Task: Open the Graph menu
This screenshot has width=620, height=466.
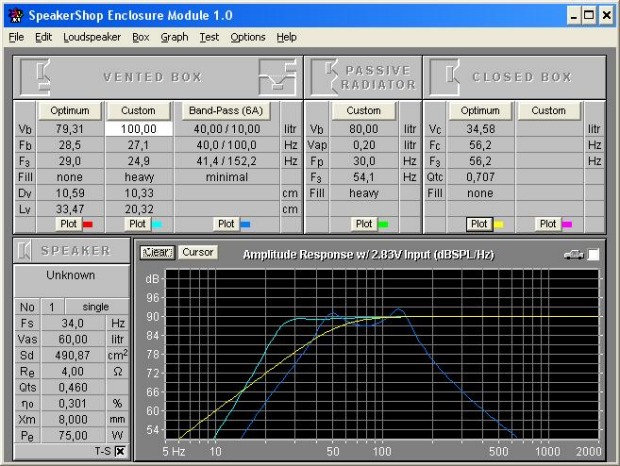Action: tap(174, 37)
